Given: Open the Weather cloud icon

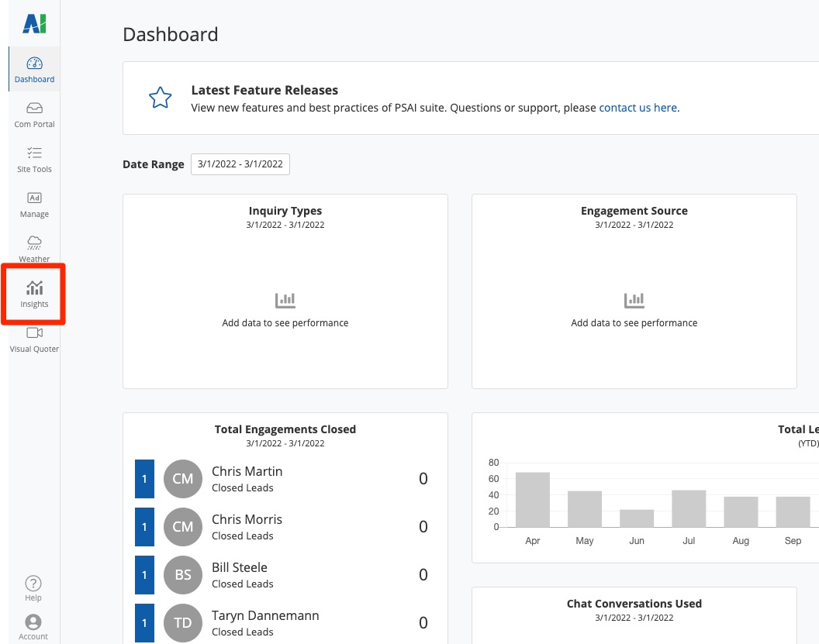Looking at the screenshot, I should pos(34,243).
